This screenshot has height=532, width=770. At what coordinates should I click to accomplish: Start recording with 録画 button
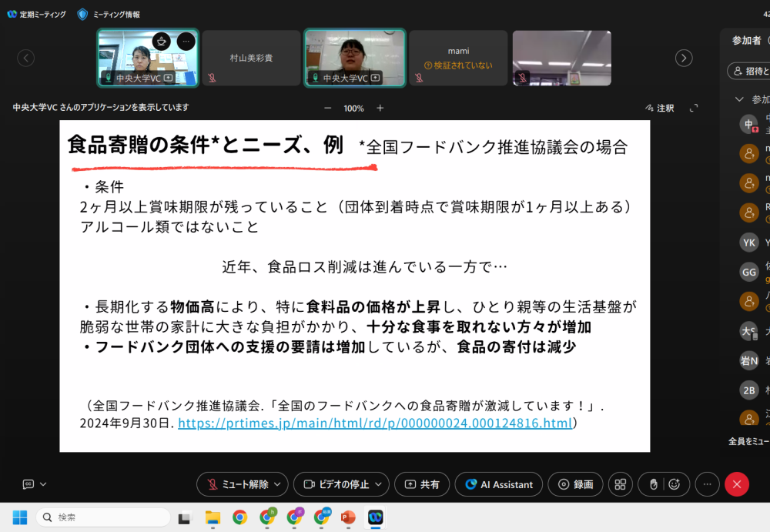(x=576, y=484)
